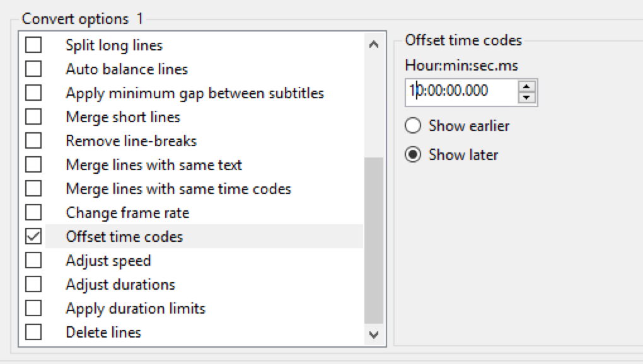This screenshot has width=643, height=364.
Task: Check the Adjust durations option
Action: 33,285
